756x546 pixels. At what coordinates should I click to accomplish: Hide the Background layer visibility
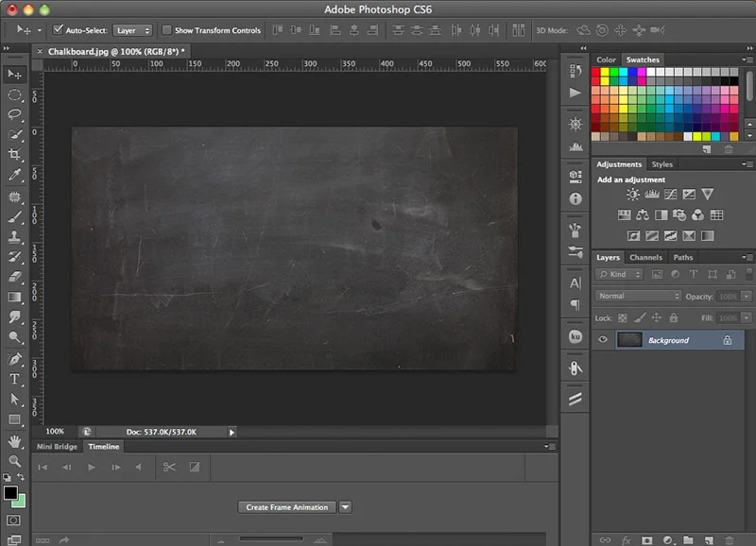(x=604, y=339)
